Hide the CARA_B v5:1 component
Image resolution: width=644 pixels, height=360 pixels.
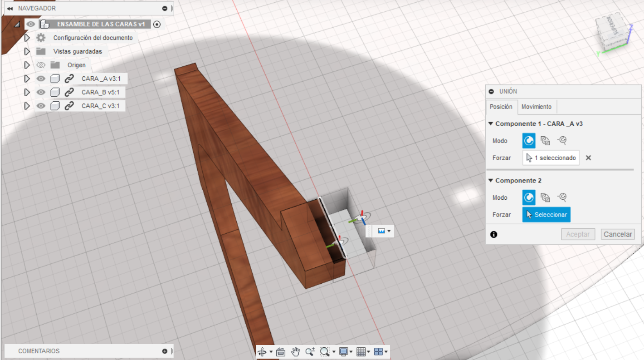click(x=41, y=92)
